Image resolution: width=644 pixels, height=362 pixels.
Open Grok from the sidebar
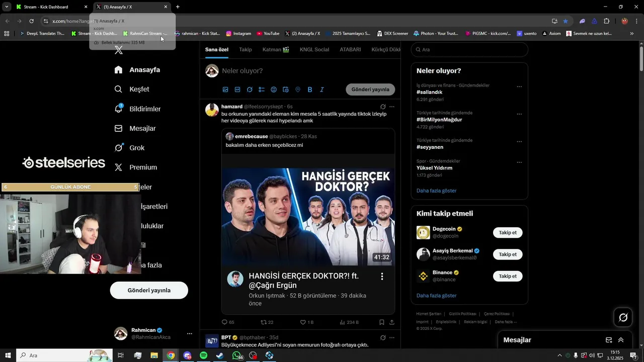point(129,148)
